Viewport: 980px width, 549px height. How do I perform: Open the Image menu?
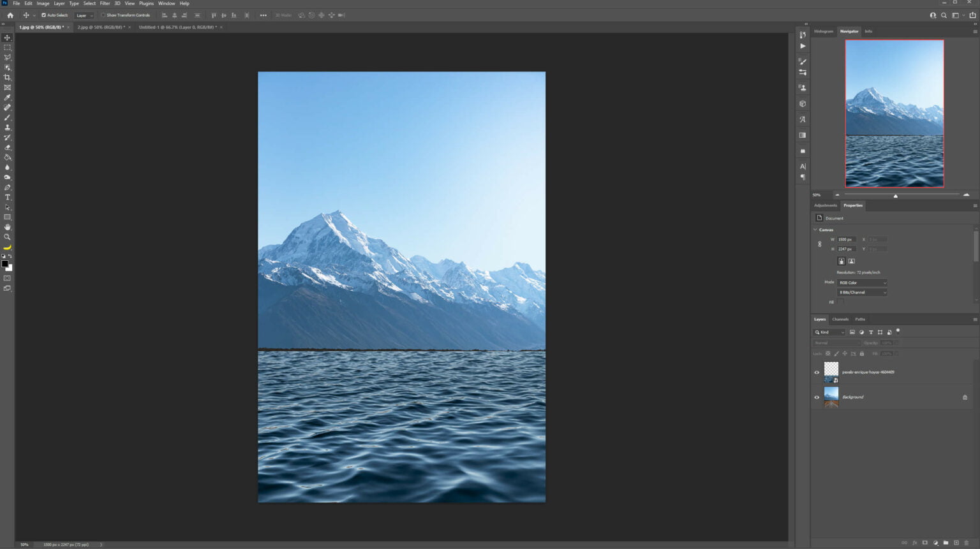[43, 3]
